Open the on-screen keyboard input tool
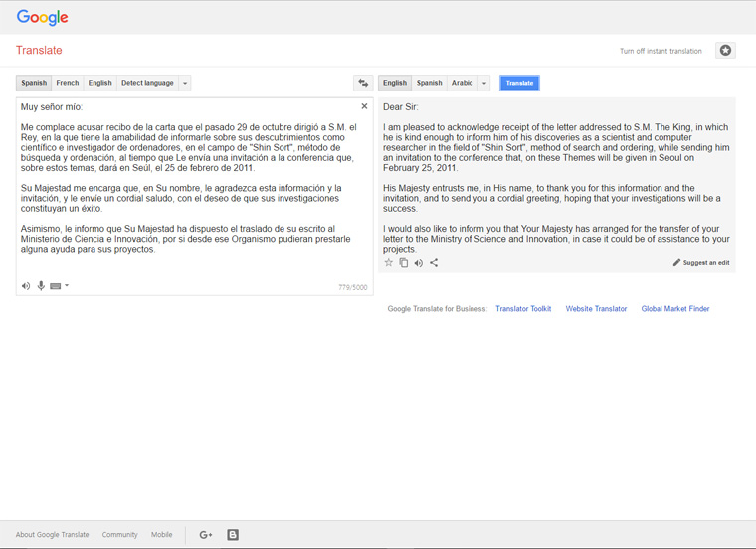The image size is (756, 549). click(x=56, y=286)
